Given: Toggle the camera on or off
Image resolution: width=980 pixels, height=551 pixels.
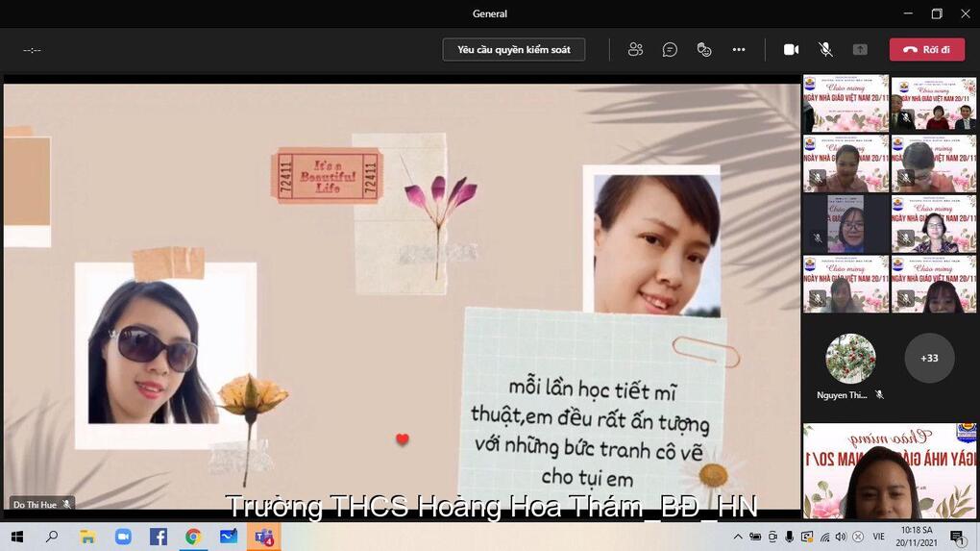Looking at the screenshot, I should point(792,49).
